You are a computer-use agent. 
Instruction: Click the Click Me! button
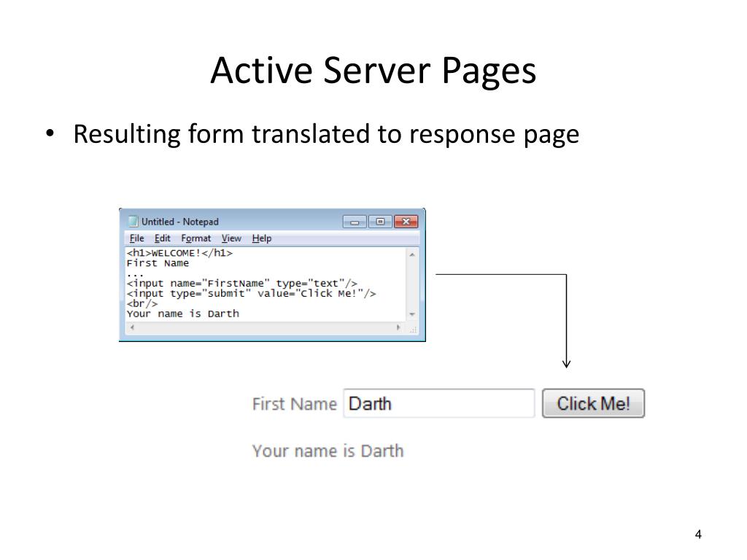593,403
